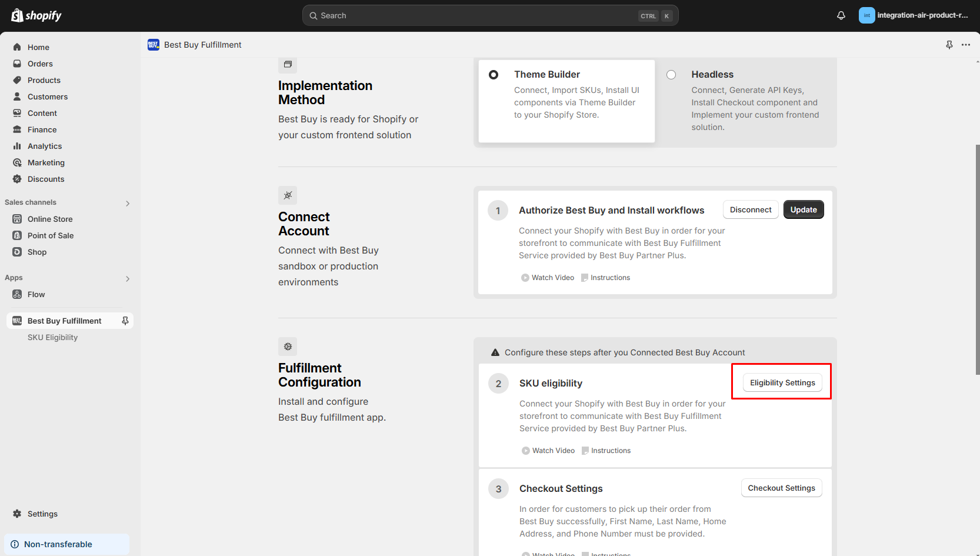Click the Update button
980x556 pixels.
pyautogui.click(x=804, y=209)
